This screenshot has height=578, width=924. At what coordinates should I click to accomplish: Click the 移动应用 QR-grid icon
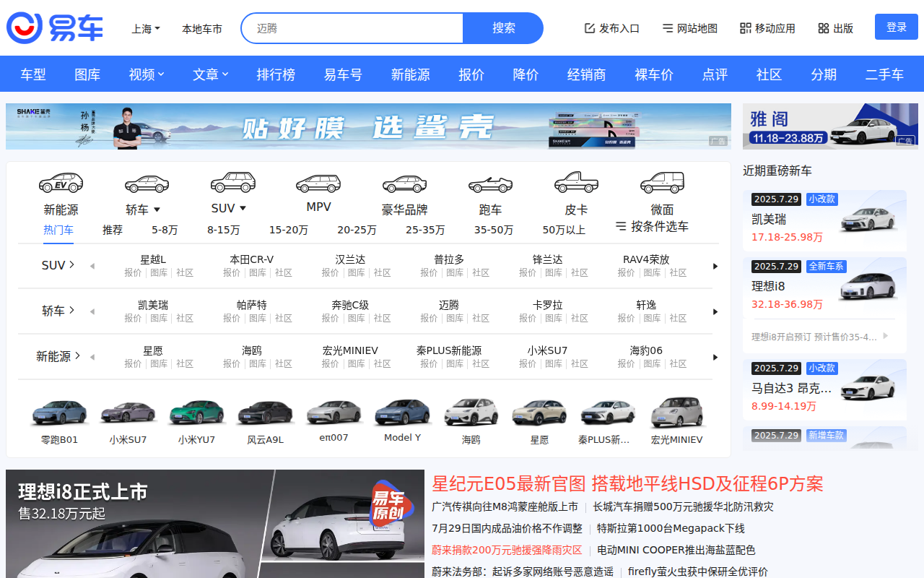pos(746,28)
